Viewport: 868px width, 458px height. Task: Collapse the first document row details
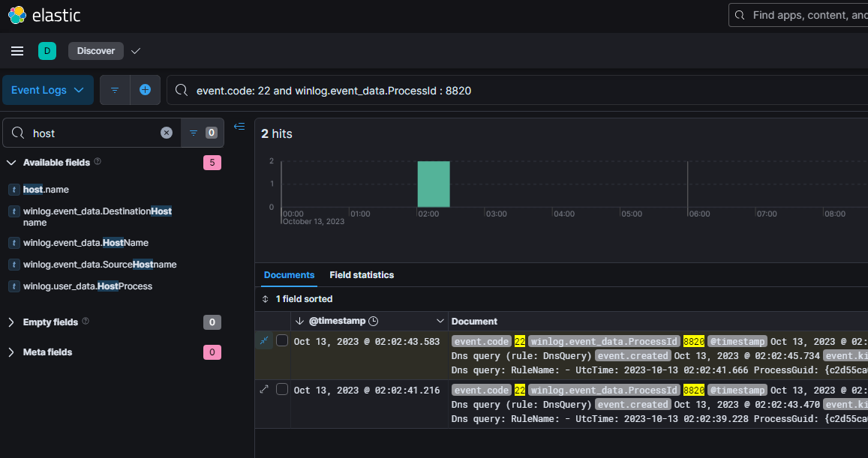pyautogui.click(x=264, y=341)
